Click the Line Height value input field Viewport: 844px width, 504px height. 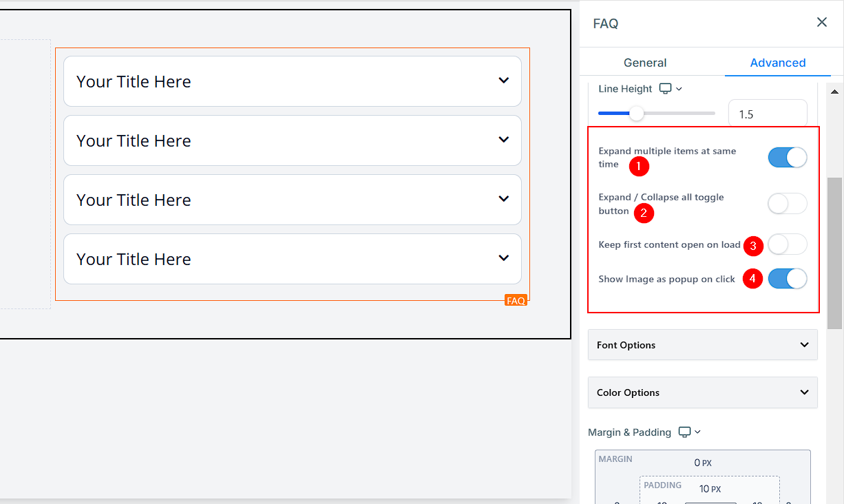tap(767, 114)
